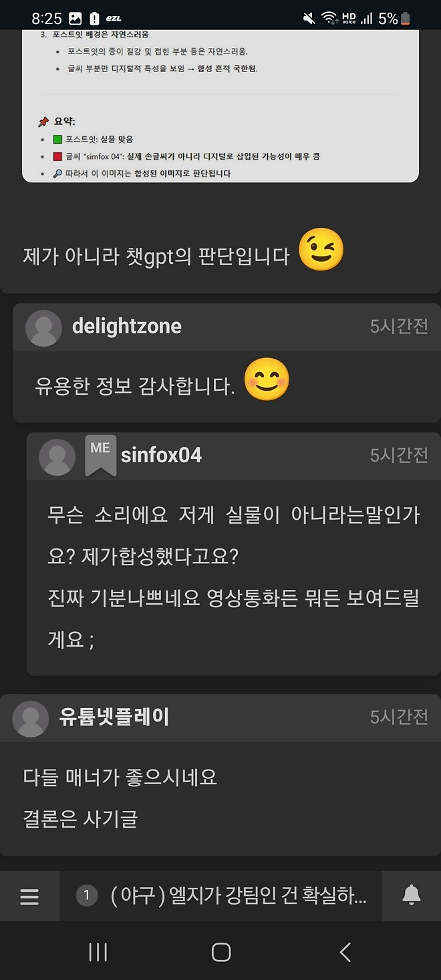Open the ChatGPT analysis screenshot image
This screenshot has width=441, height=980.
coord(220,107)
